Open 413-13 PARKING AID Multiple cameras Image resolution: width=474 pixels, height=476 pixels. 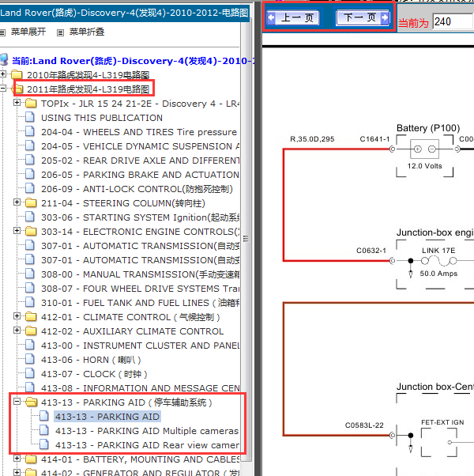(x=147, y=431)
